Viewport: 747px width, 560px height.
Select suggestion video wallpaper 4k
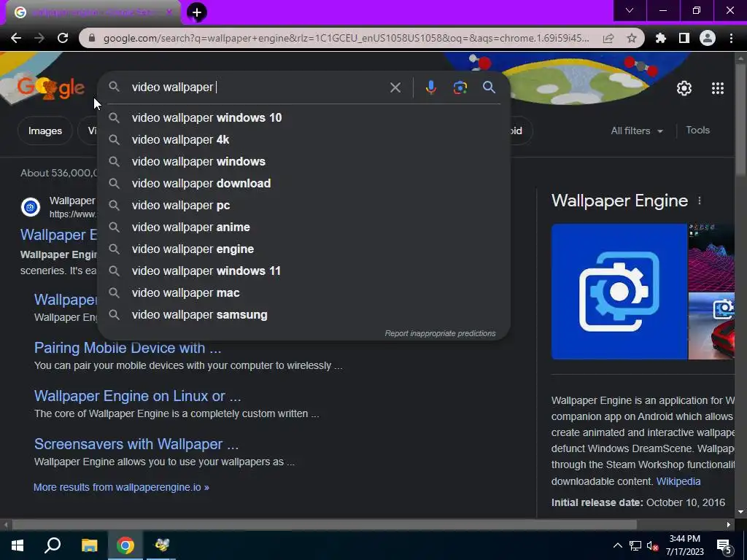[303, 139]
